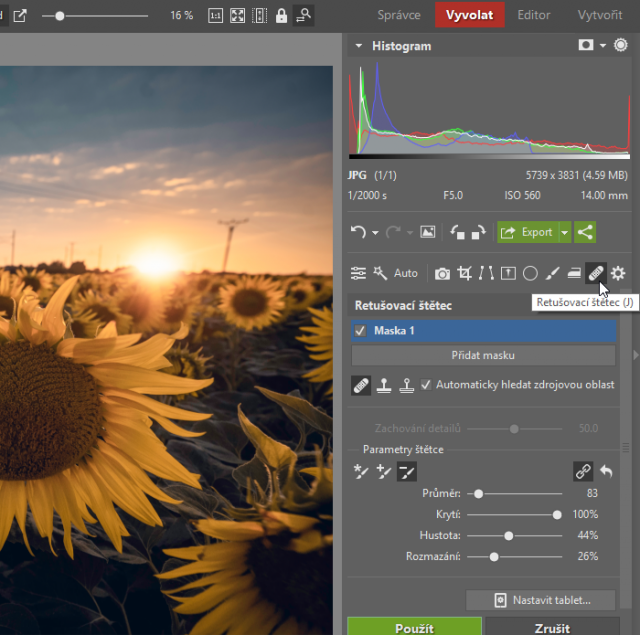Click the Zrušit button
Screen dimensions: 640x635
coord(552,626)
